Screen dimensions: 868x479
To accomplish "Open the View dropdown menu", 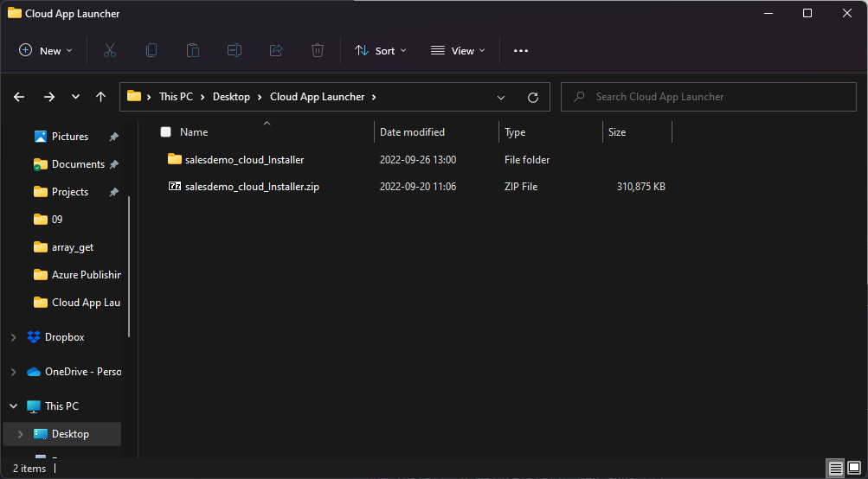I will (x=458, y=50).
